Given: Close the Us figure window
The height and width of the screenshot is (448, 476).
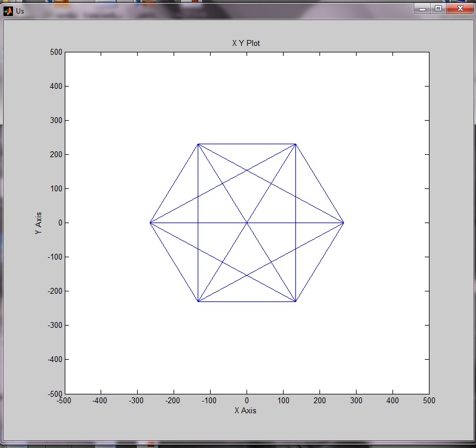Looking at the screenshot, I should (460, 8).
